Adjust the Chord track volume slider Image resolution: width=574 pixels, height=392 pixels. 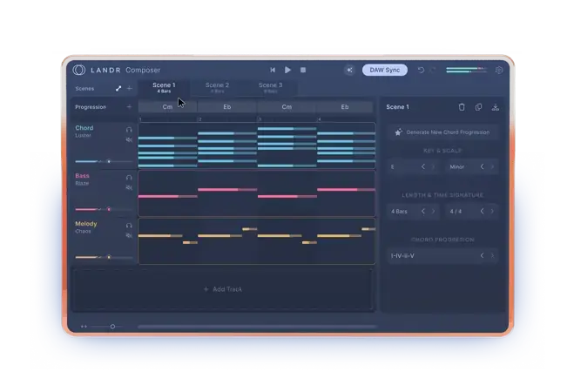(108, 161)
